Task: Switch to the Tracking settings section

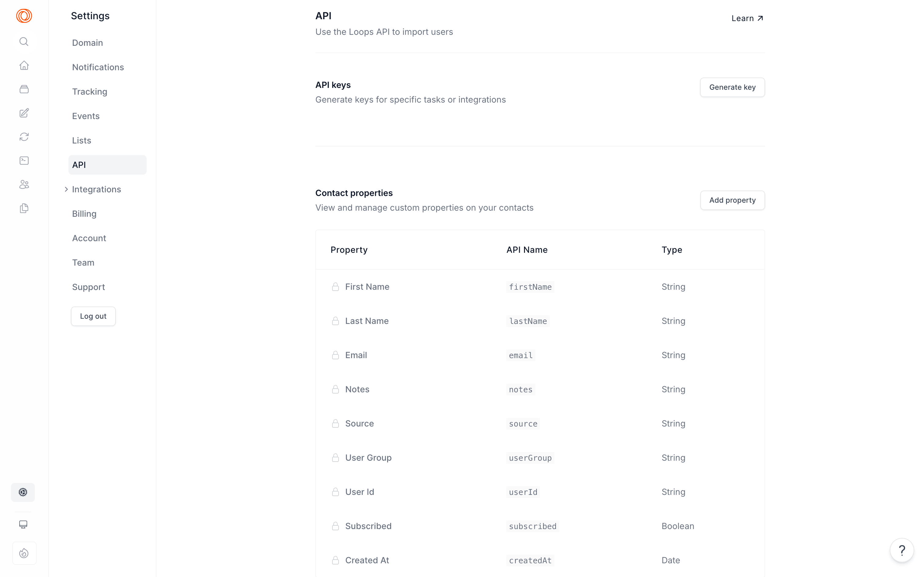Action: click(89, 91)
